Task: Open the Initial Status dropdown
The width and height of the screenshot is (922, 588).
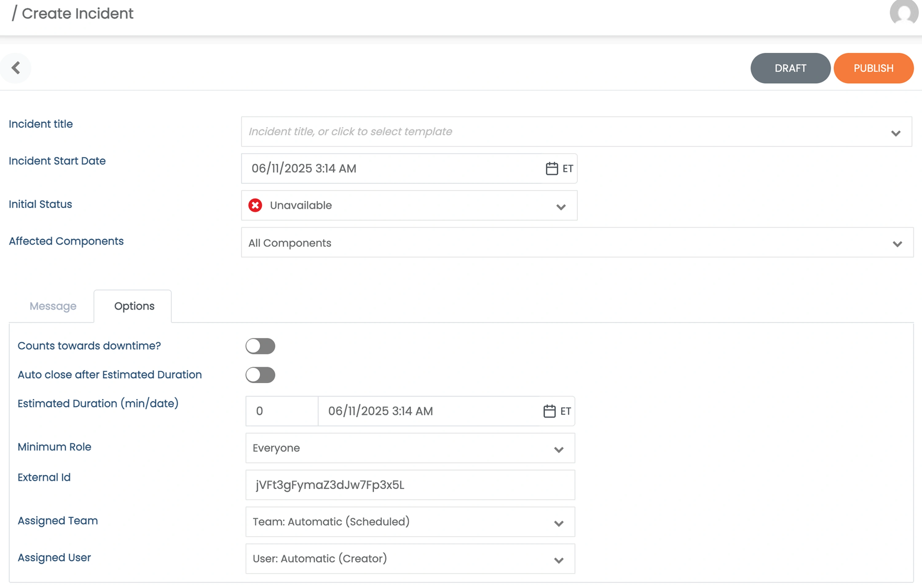Action: (409, 206)
